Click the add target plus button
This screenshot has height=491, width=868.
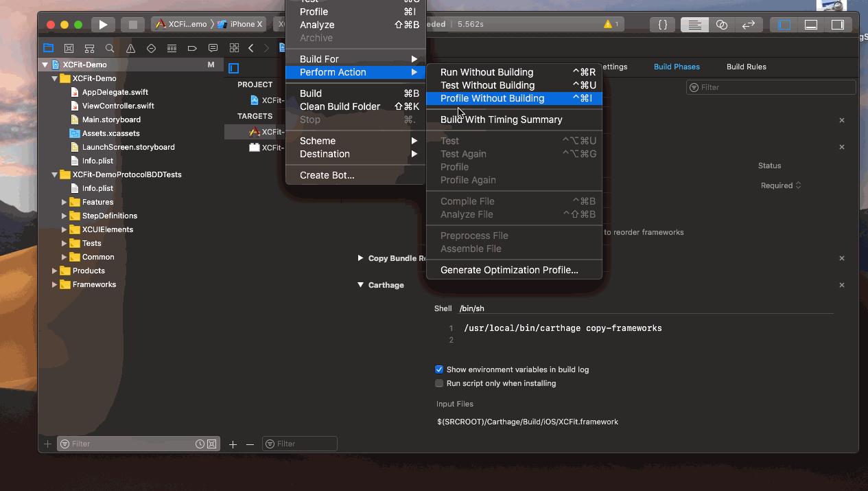(233, 444)
